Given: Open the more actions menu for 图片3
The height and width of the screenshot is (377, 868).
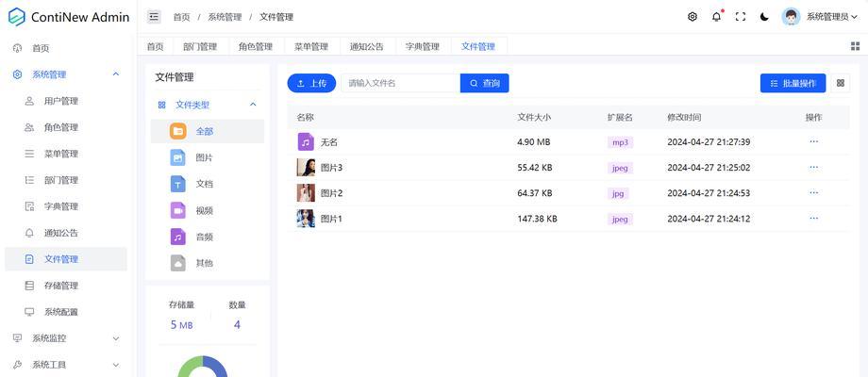Looking at the screenshot, I should 813,167.
